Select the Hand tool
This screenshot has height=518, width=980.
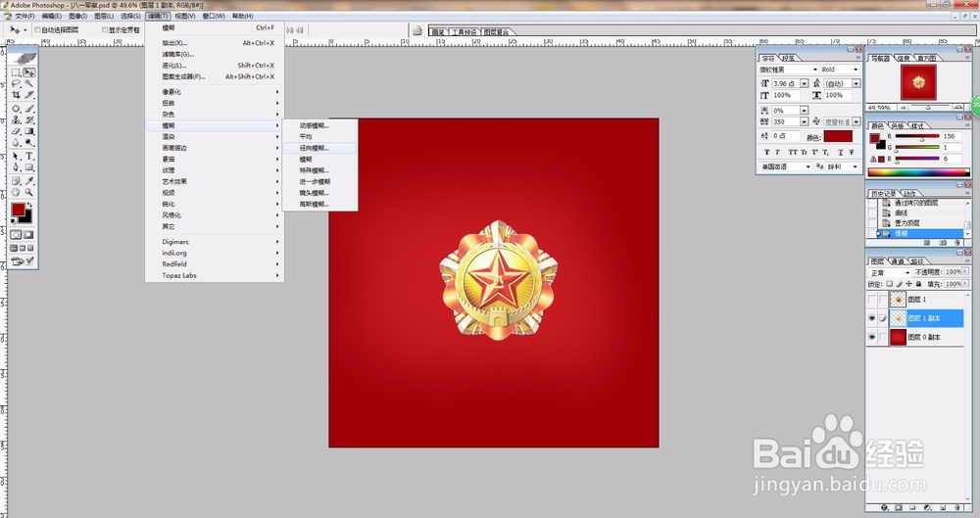coord(17,193)
